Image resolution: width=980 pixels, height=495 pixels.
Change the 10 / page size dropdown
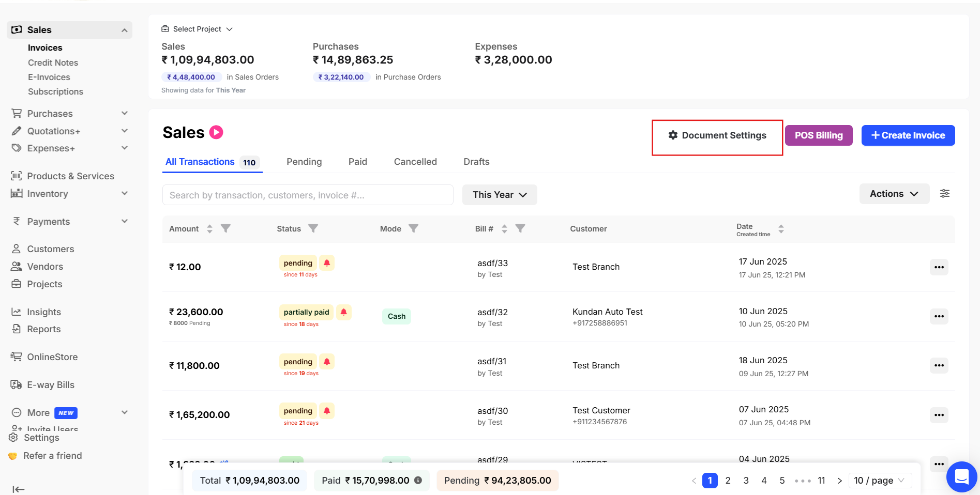click(880, 481)
